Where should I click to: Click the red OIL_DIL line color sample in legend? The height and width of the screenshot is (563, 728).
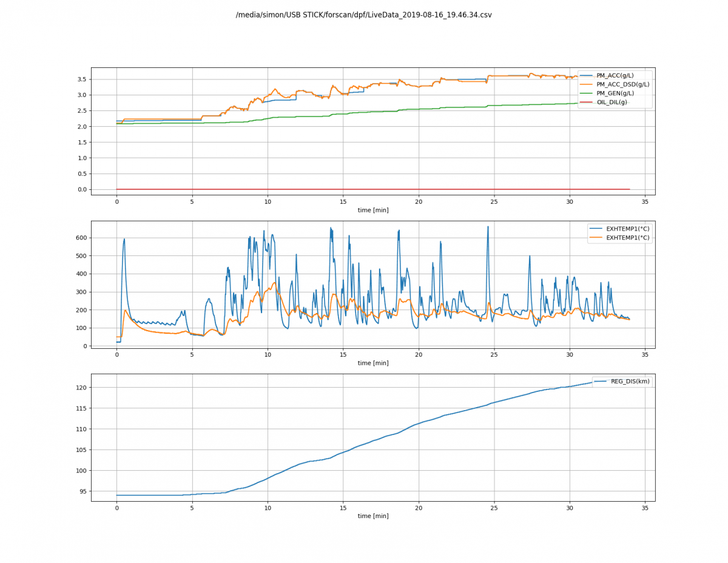[587, 102]
